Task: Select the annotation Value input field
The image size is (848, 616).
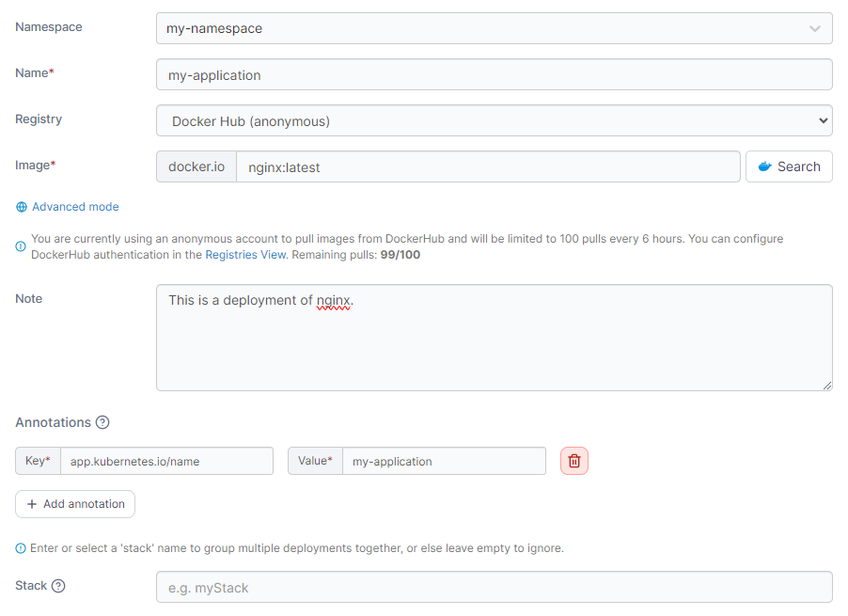Action: 443,461
